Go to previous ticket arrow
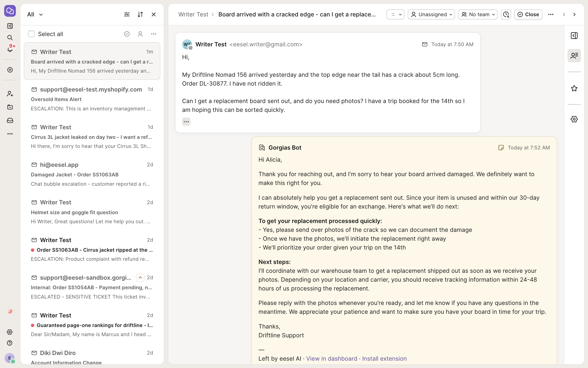 564,14
